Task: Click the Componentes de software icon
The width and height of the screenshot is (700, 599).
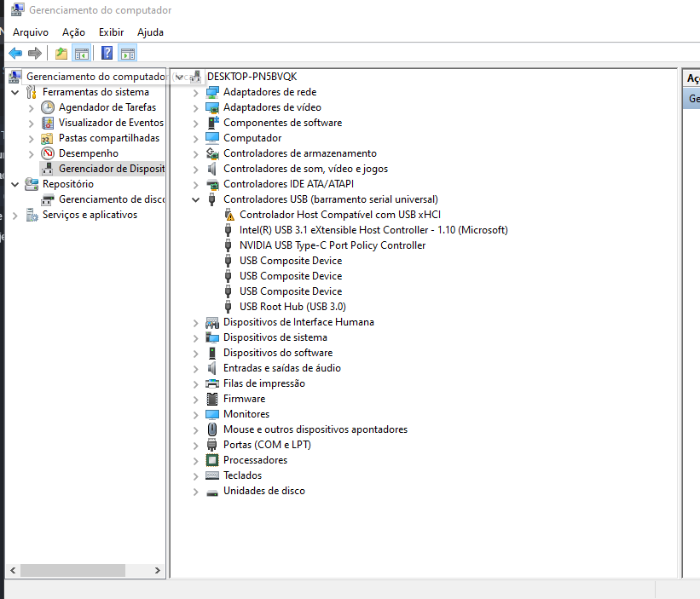Action: tap(212, 123)
